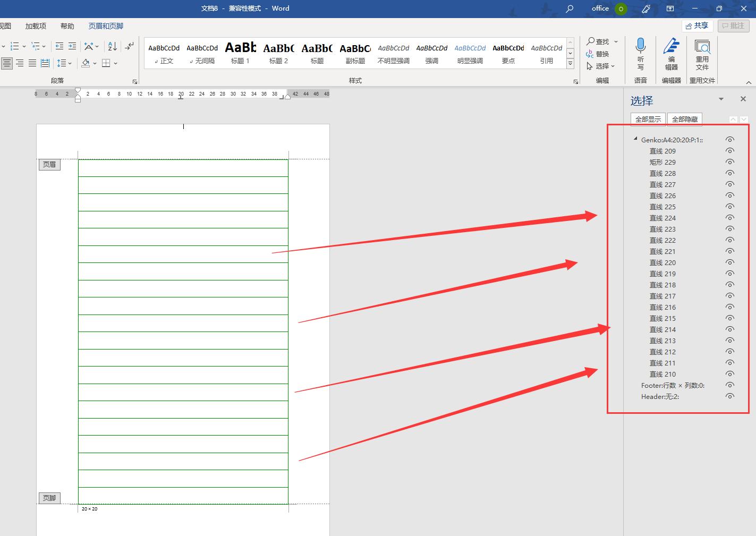Collapse the Genko:A4:20:20:P:1:: group
This screenshot has width=756, height=536.
coord(635,139)
